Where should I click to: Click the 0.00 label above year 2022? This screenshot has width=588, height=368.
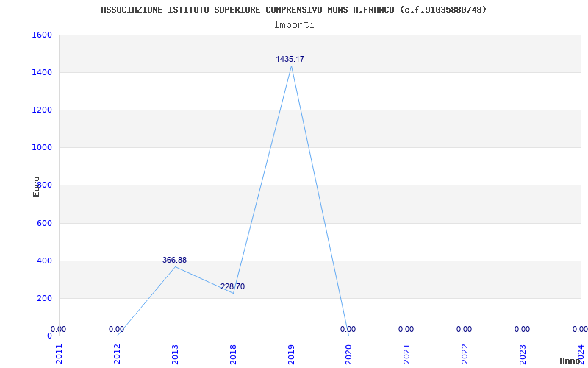(x=465, y=329)
